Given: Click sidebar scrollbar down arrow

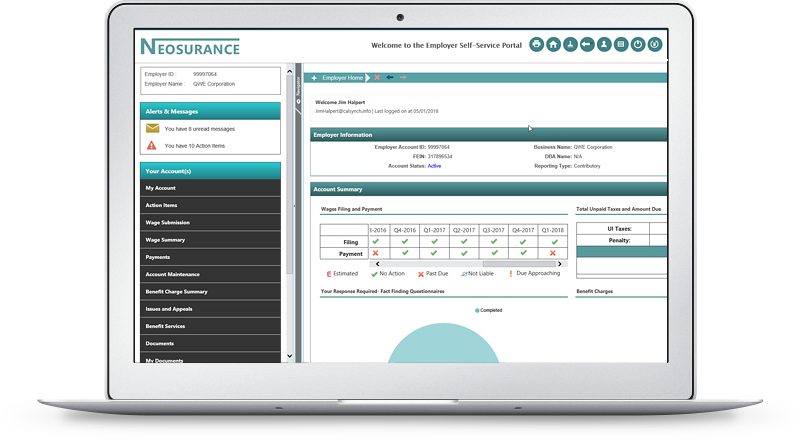Looking at the screenshot, I should coord(290,355).
